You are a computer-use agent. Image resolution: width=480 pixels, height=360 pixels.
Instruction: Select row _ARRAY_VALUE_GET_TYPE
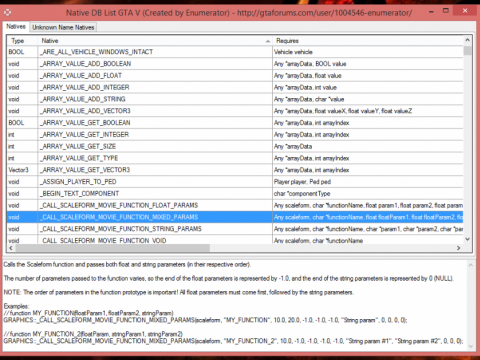[235, 158]
